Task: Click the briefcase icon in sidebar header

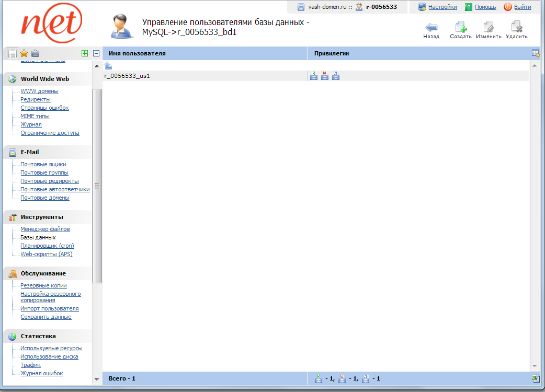Action: [x=35, y=53]
